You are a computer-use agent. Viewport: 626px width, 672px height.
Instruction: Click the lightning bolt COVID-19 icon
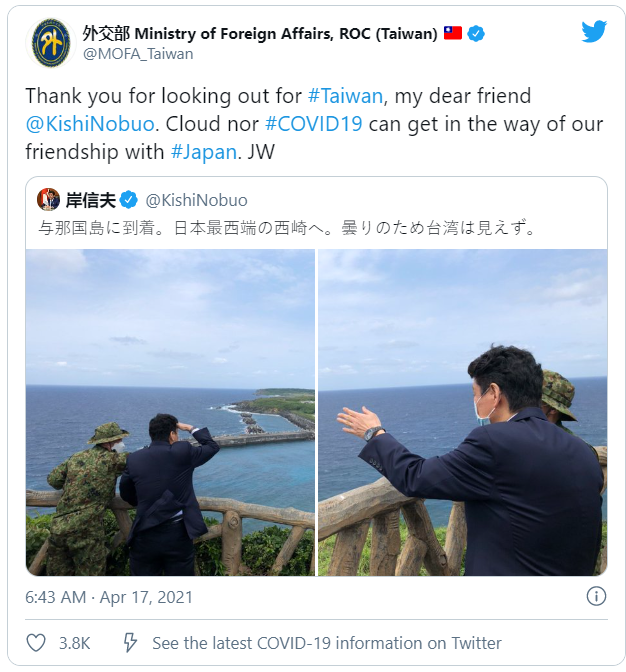(130, 642)
